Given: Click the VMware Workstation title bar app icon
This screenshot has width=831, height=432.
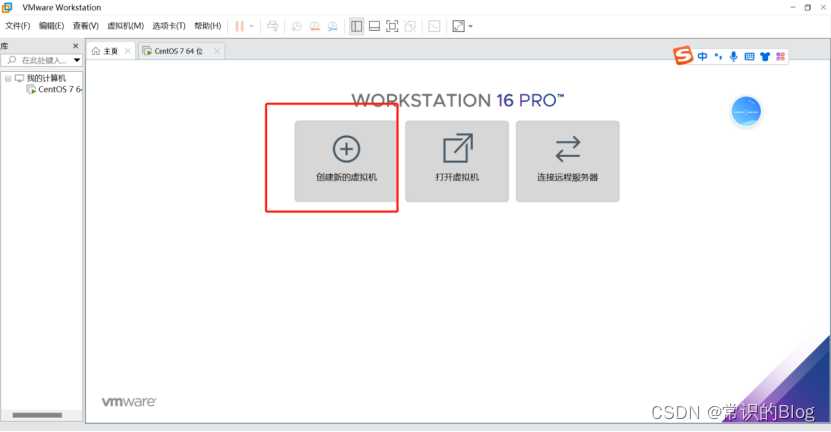Looking at the screenshot, I should (7, 7).
